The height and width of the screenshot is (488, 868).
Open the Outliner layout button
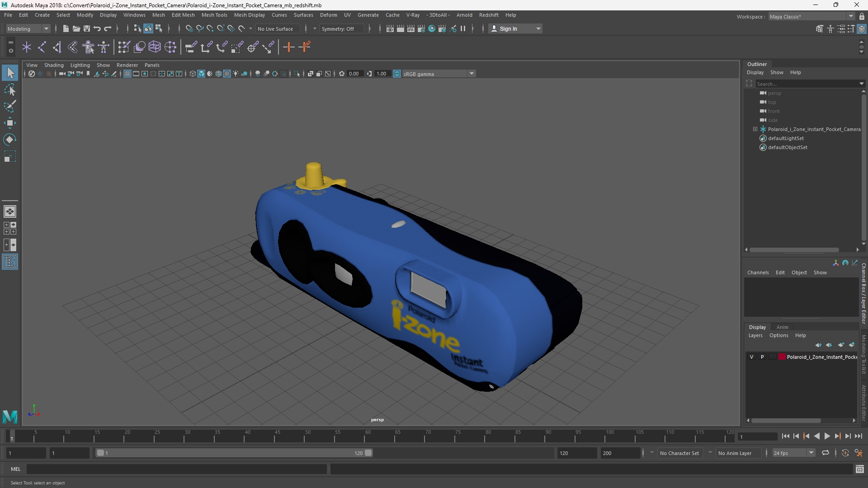10,262
